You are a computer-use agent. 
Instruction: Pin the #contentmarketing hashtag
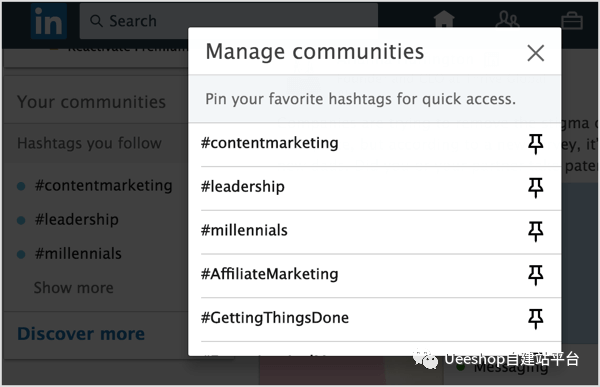[x=535, y=144]
